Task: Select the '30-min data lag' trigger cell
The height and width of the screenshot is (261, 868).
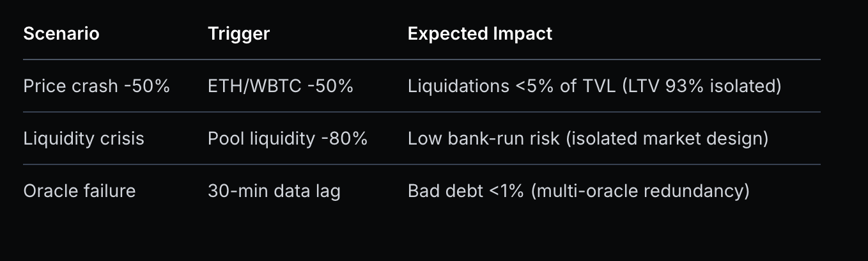Action: click(274, 191)
